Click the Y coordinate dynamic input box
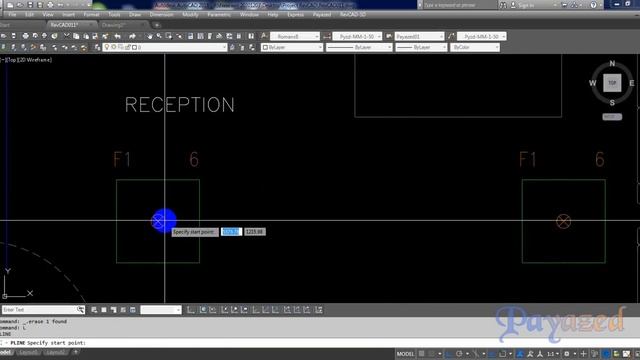Image resolution: width=640 pixels, height=360 pixels. (255, 232)
